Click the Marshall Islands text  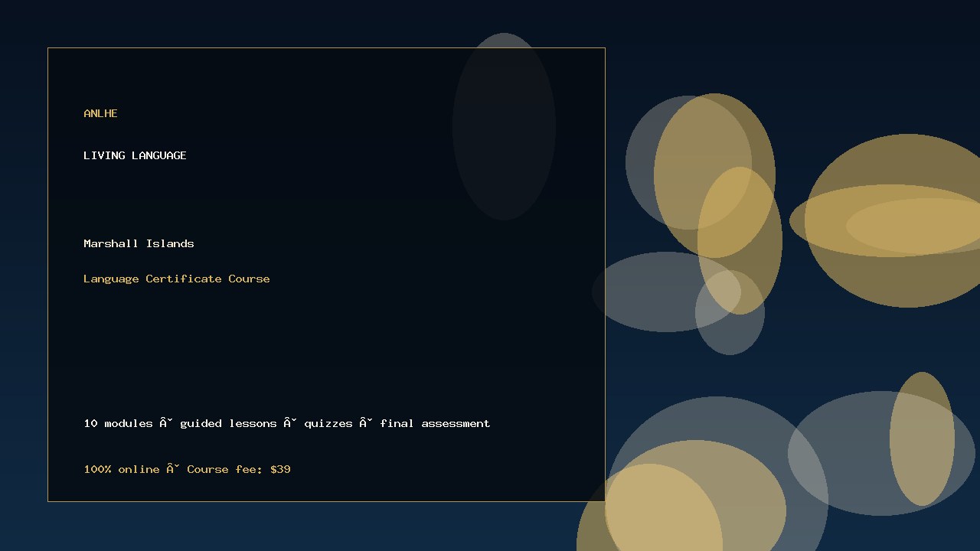[x=139, y=243]
